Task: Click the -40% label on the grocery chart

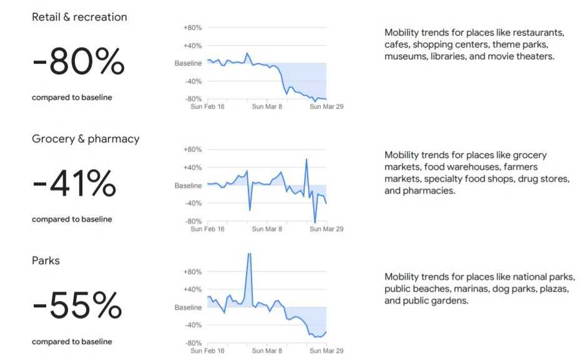Action: coord(192,204)
